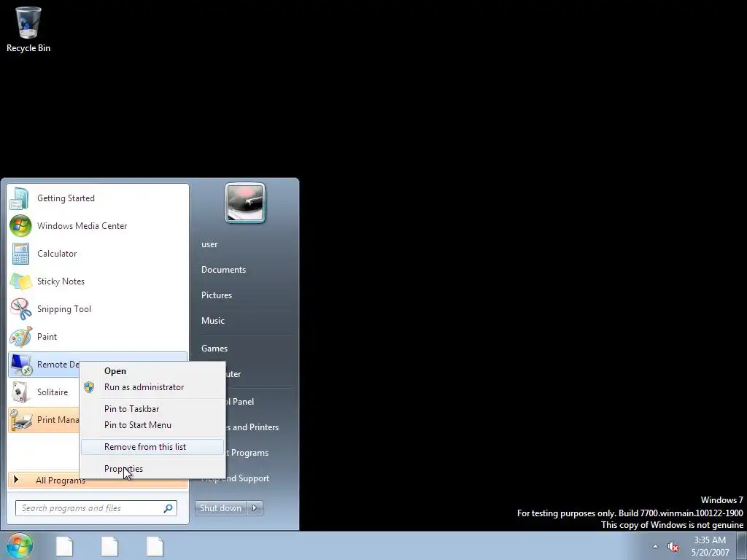Open Music in Start menu
The height and width of the screenshot is (560, 747).
(212, 321)
